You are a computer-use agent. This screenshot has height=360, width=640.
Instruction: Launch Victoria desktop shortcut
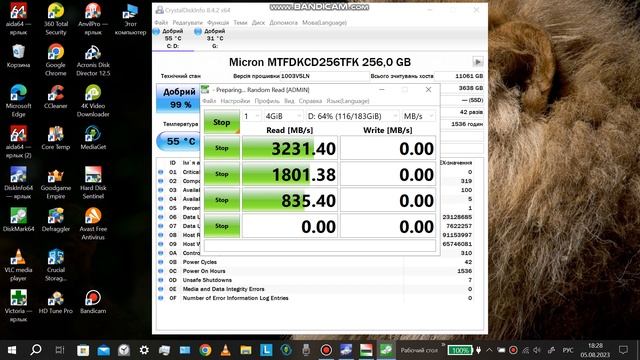(18, 305)
